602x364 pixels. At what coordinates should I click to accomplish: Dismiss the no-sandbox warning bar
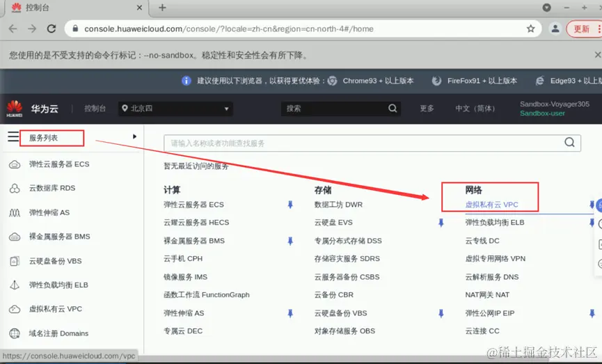tap(597, 55)
